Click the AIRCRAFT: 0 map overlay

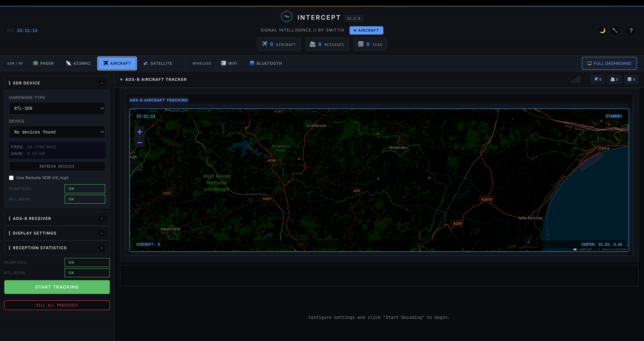click(148, 245)
